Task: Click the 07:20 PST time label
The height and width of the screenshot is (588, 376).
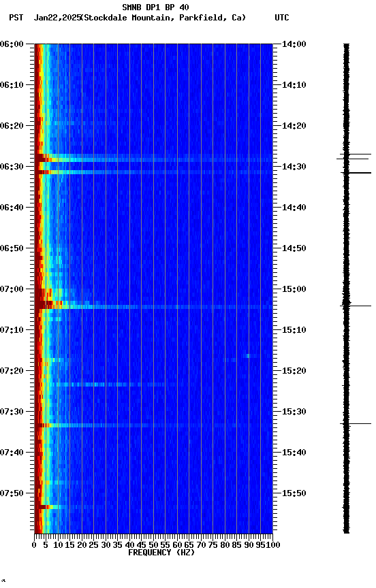Action: pyautogui.click(x=12, y=371)
